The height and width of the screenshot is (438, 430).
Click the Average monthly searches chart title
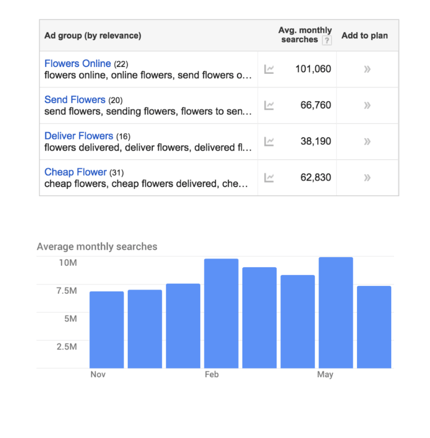[x=97, y=247]
